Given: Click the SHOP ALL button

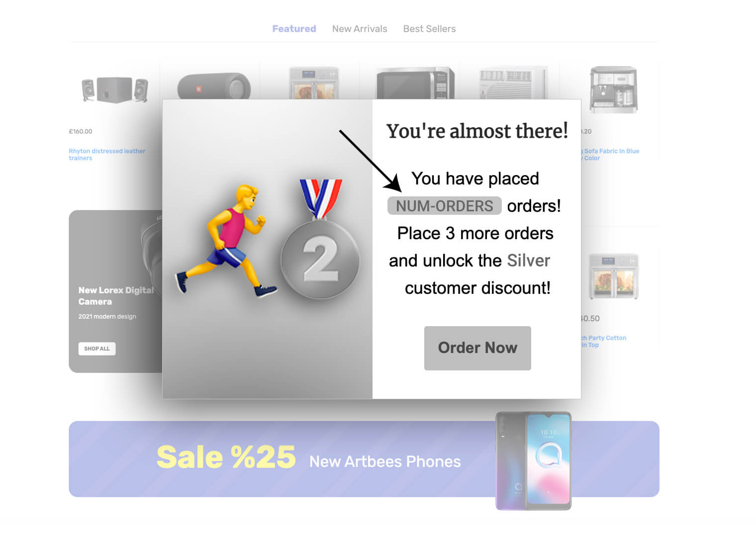Looking at the screenshot, I should 97,349.
